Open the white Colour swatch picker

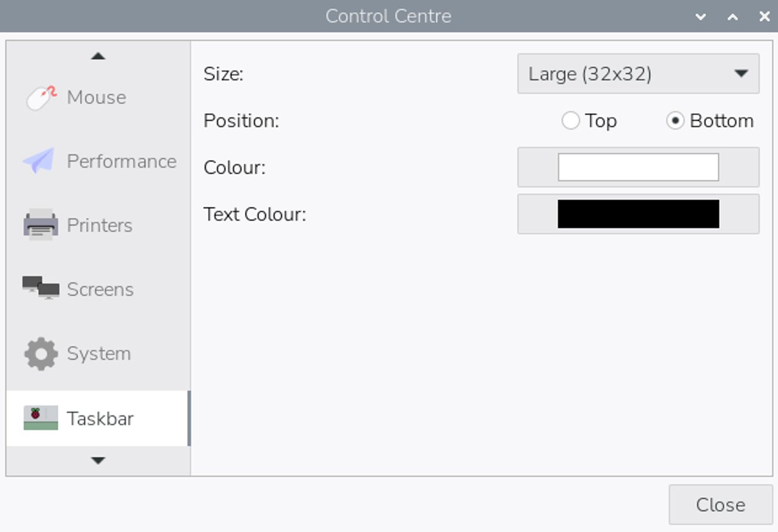638,167
